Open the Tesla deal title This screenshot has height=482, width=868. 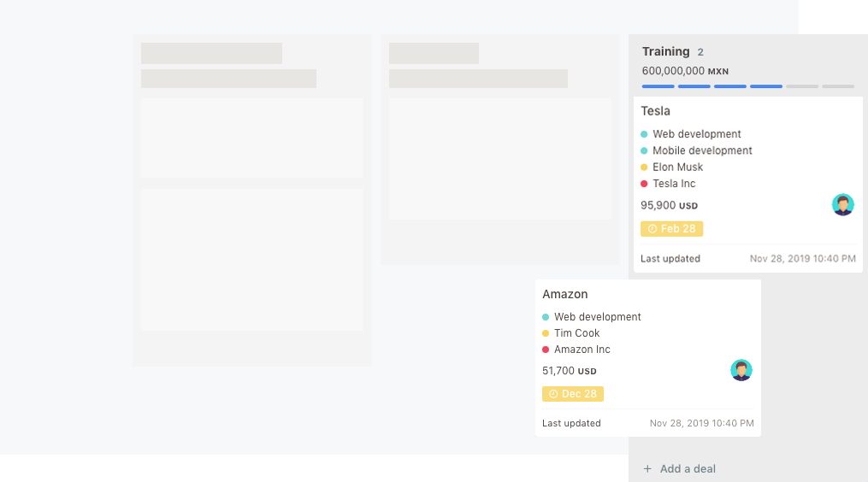point(655,111)
